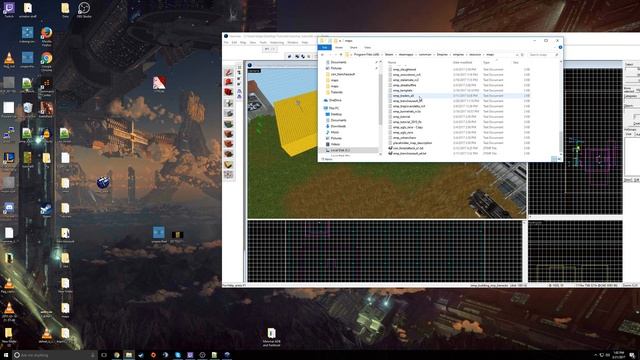Open the recent locations dropdown in Explorer

pos(336,55)
